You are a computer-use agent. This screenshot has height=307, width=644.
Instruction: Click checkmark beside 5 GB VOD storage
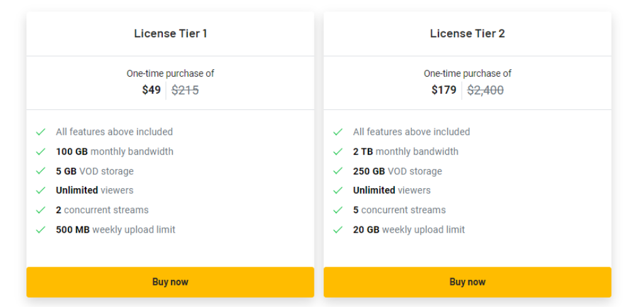[x=40, y=171]
